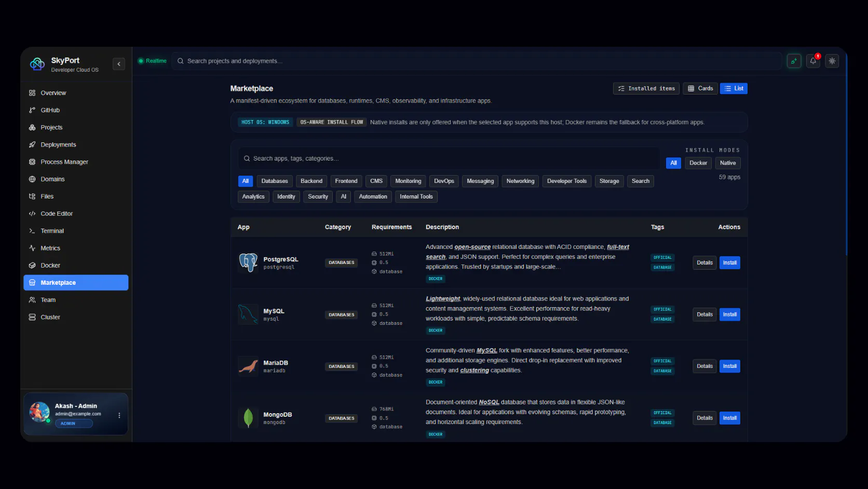Switch to Cards view
Viewport: 868px width, 489px height.
tap(700, 88)
